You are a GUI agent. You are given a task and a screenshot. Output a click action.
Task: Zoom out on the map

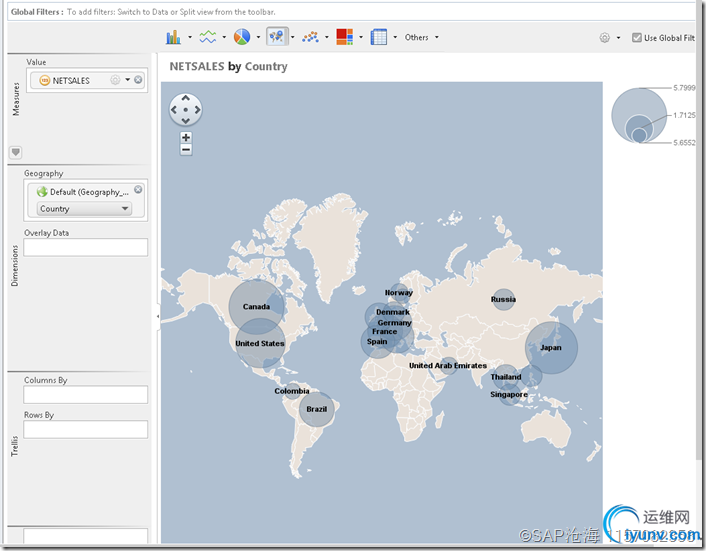(186, 149)
